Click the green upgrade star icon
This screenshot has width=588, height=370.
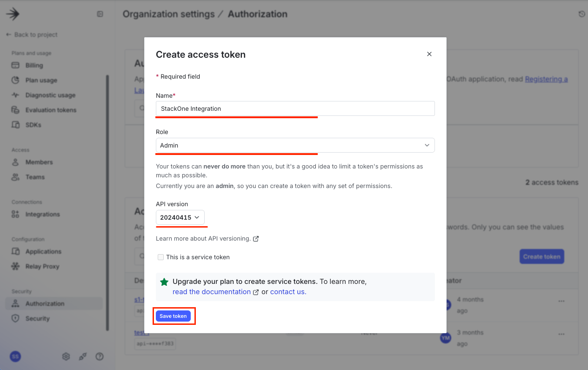164,282
